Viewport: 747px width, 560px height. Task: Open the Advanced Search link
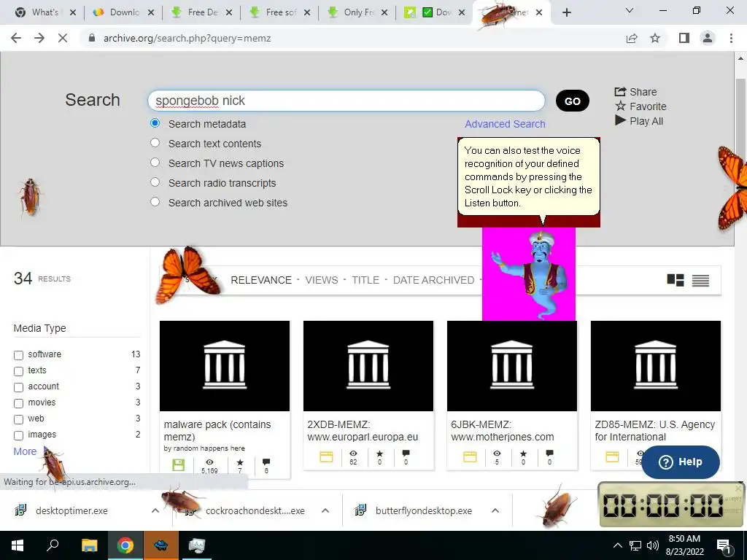pyautogui.click(x=505, y=124)
